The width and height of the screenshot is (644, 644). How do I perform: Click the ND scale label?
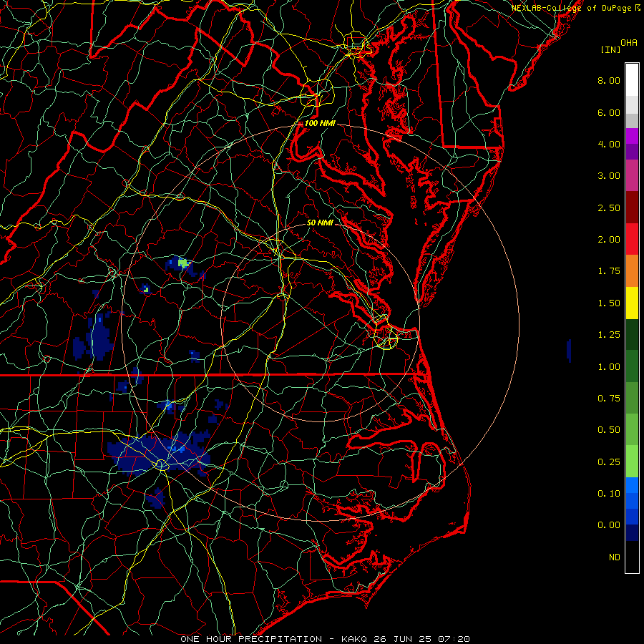[615, 557]
